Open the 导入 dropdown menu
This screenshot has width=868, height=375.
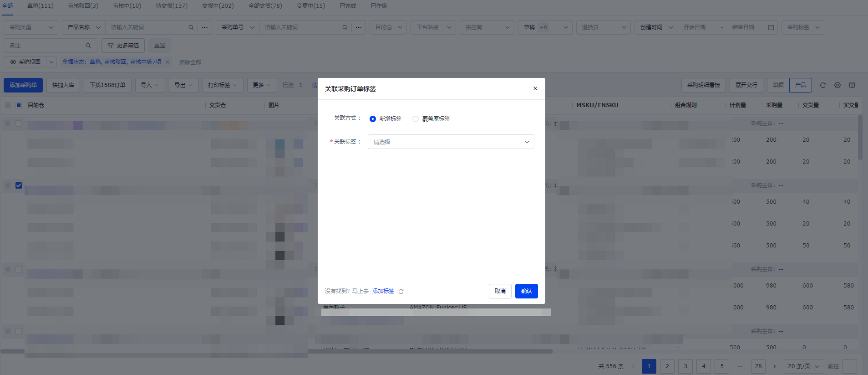click(x=150, y=85)
